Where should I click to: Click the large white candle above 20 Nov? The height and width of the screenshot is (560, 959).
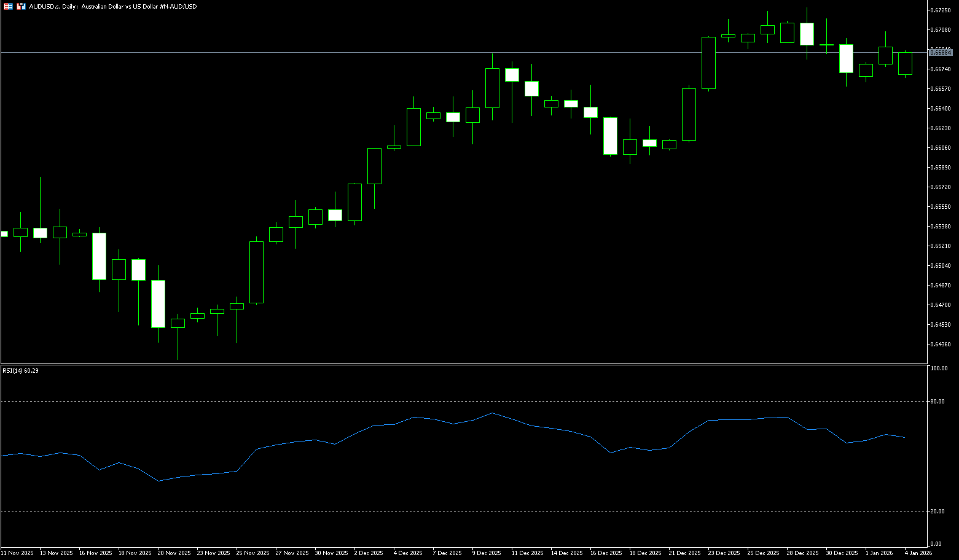pyautogui.click(x=158, y=303)
